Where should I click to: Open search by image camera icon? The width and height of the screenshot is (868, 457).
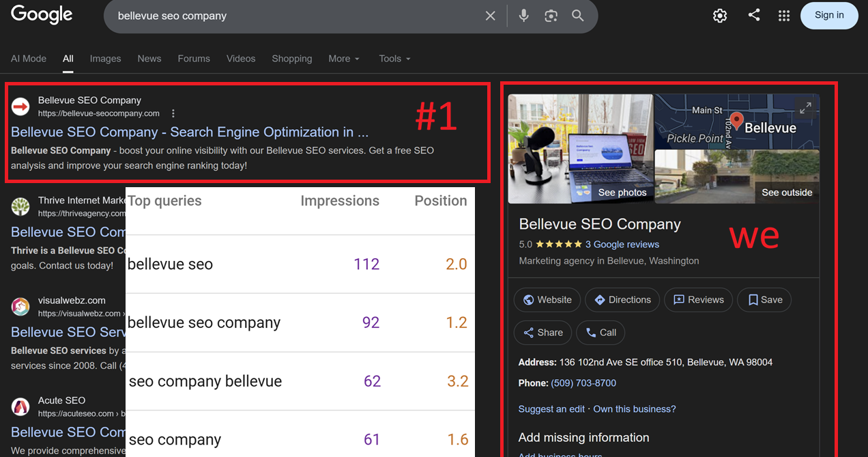551,16
